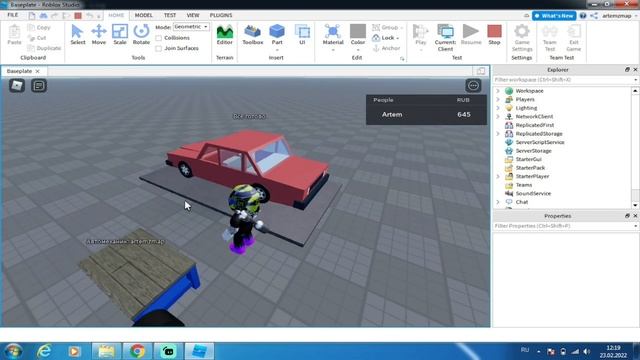640x360 pixels.
Task: Open the help question mark icon
Action: 583,16
